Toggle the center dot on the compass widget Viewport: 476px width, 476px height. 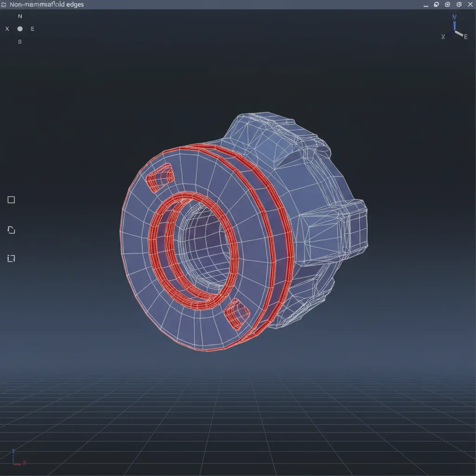(x=20, y=28)
